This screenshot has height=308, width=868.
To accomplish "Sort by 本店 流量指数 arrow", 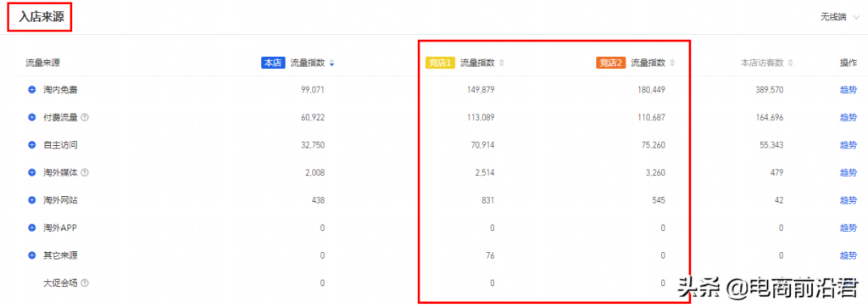I will 331,63.
